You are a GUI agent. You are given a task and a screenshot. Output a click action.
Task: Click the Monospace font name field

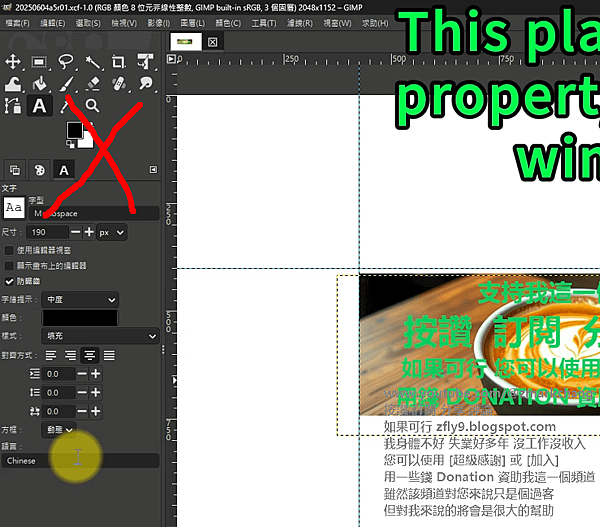pyautogui.click(x=94, y=214)
